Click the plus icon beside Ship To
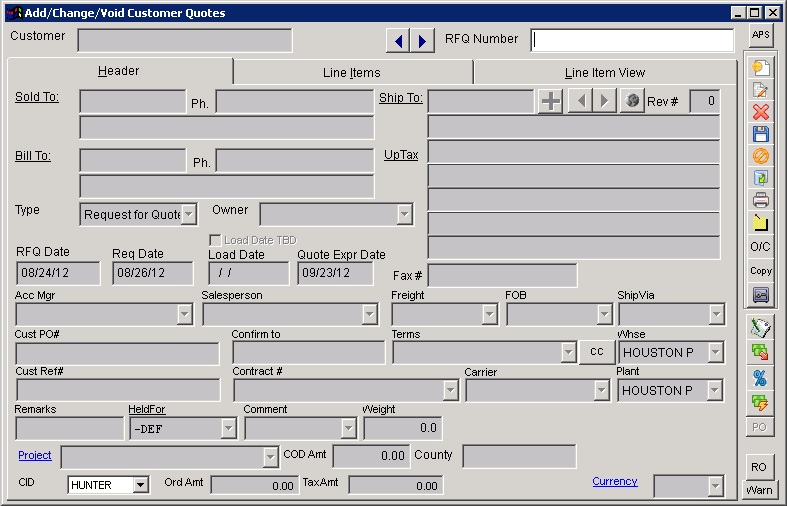 pyautogui.click(x=550, y=101)
